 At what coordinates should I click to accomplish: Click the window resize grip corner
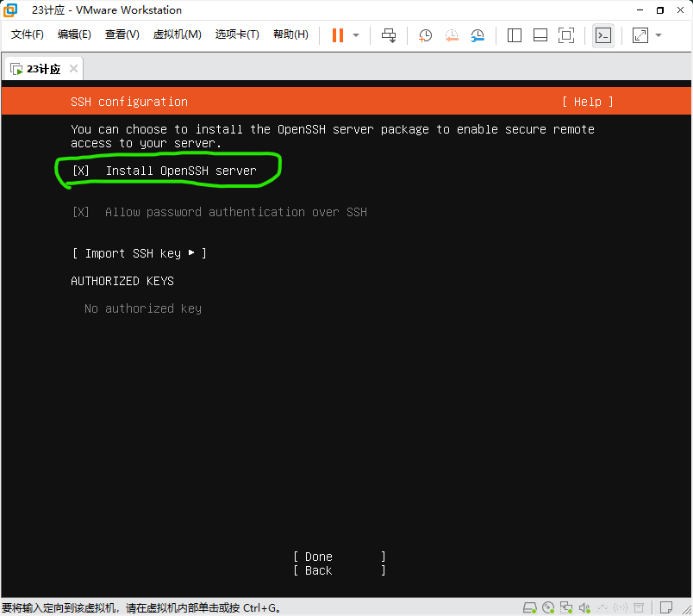tap(687, 610)
